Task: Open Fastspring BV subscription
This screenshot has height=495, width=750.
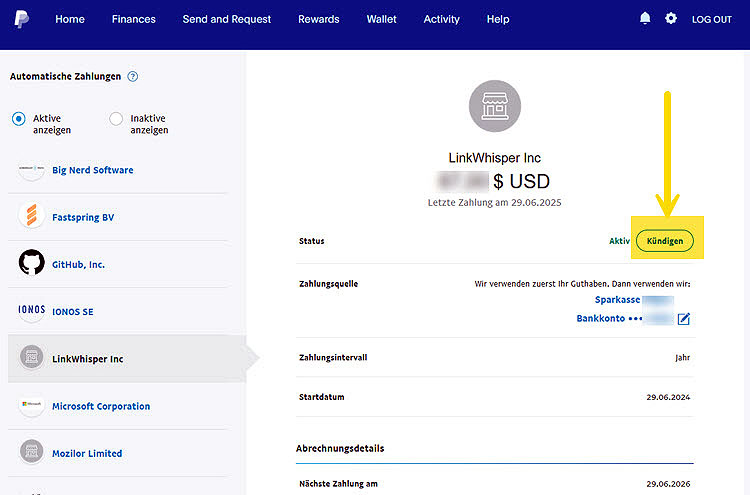Action: point(83,218)
